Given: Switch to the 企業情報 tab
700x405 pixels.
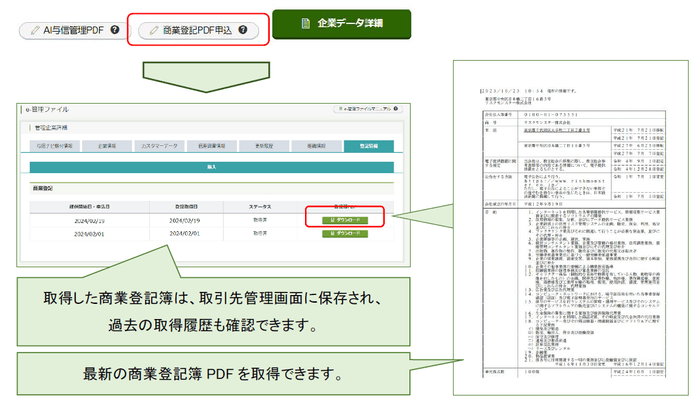Looking at the screenshot, I should click(x=107, y=146).
